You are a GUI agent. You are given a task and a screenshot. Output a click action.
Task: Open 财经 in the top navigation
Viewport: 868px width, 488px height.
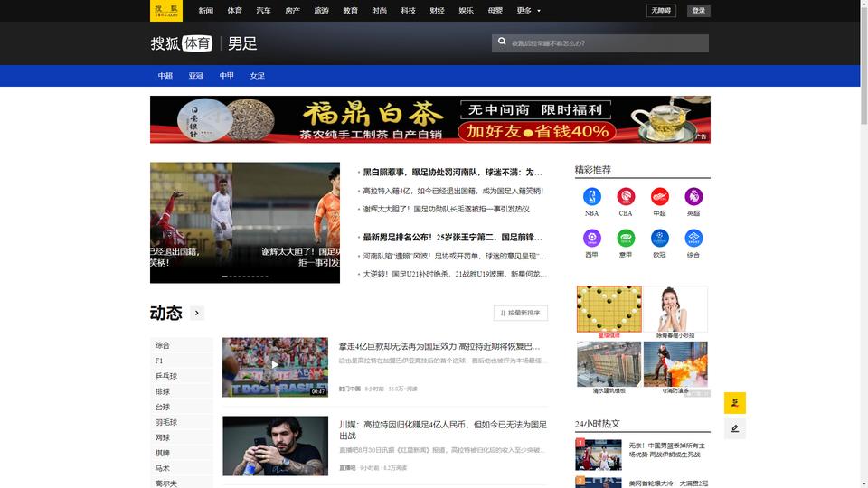[437, 11]
